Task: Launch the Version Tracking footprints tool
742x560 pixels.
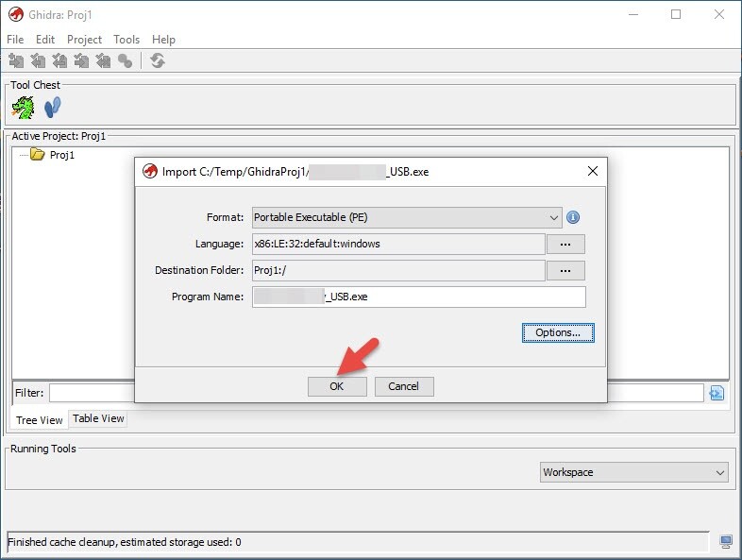Action: coord(52,107)
